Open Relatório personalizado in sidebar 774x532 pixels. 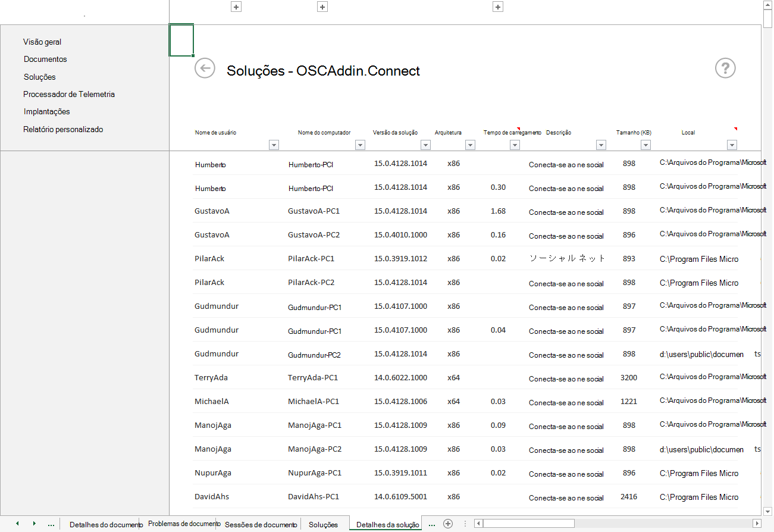tap(63, 130)
